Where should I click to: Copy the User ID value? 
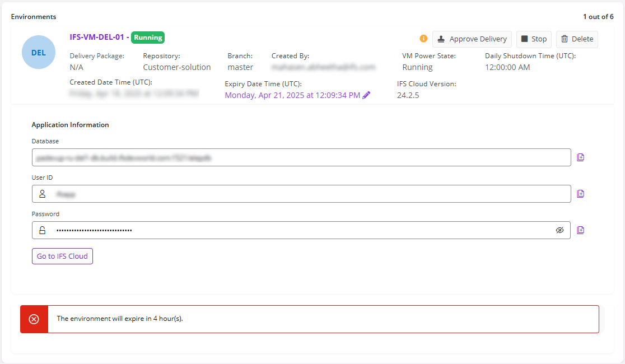[x=580, y=194]
